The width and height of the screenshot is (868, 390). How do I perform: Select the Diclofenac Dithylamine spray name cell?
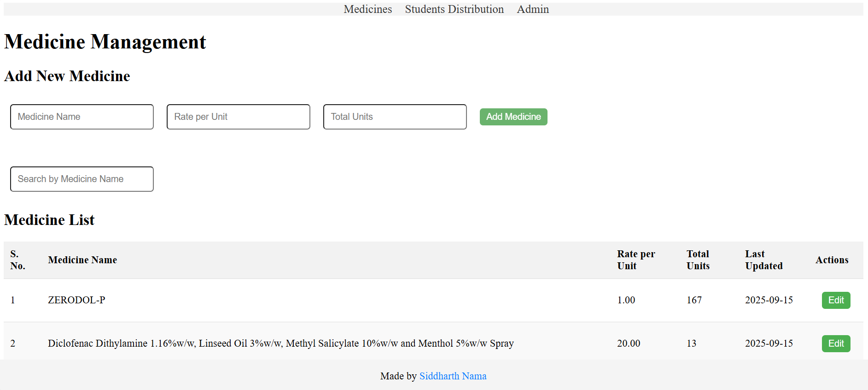pyautogui.click(x=280, y=343)
